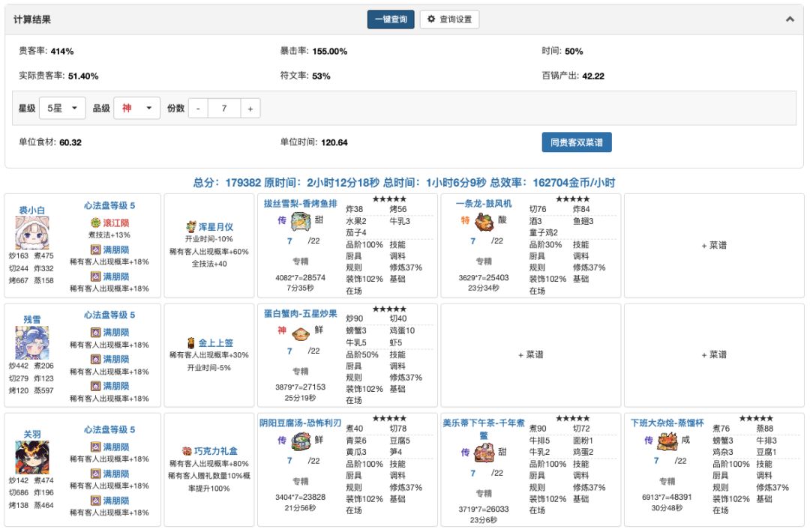
Task: Click the 总分 179382 summary text
Action: [226, 183]
